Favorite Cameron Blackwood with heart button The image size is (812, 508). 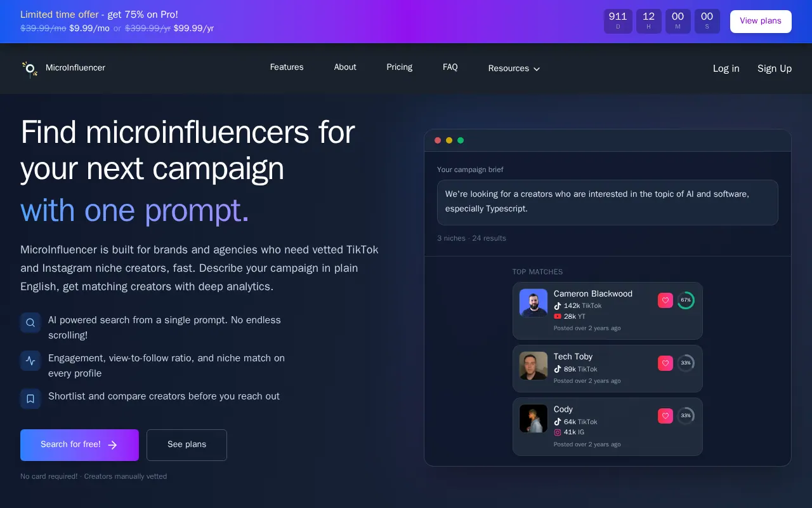[665, 300]
